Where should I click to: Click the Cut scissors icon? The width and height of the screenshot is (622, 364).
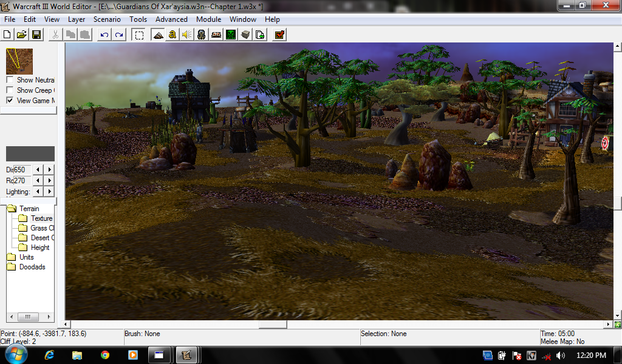(55, 35)
